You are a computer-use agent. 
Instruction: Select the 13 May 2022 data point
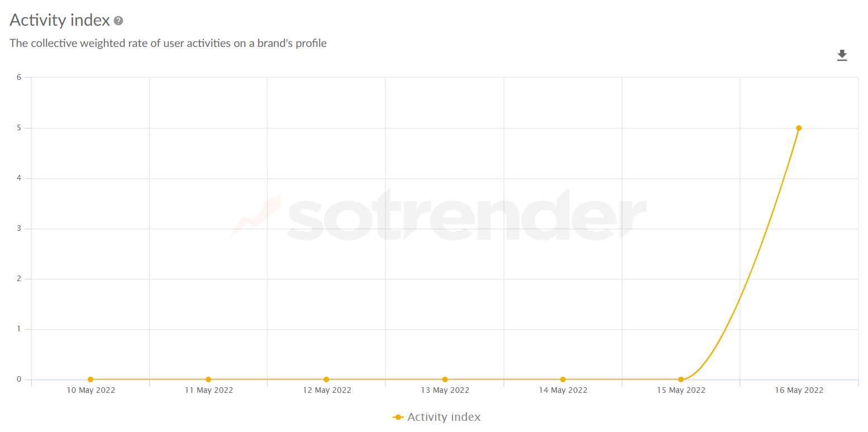(x=445, y=379)
